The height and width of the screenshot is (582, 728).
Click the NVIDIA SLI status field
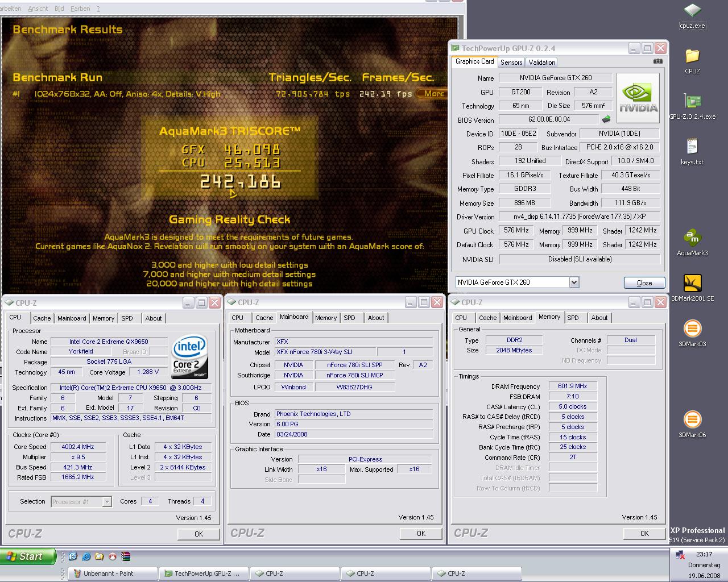click(x=580, y=259)
